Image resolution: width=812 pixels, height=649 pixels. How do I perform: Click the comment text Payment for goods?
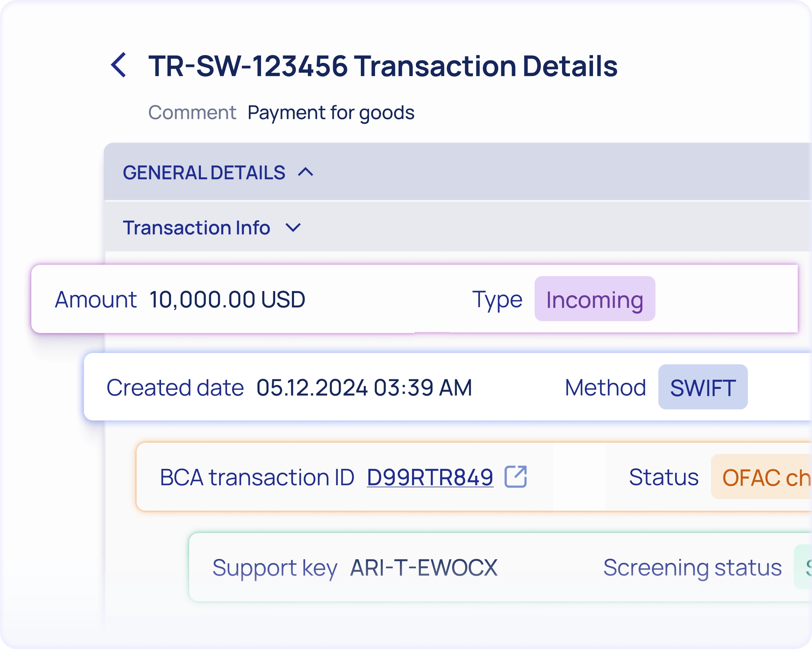[331, 112]
